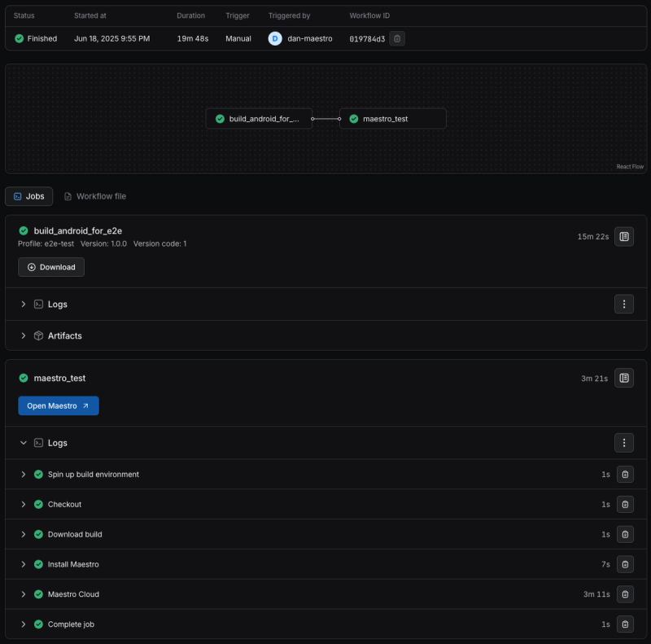Expand the Maestro Cloud step
The height and width of the screenshot is (644, 651).
[x=24, y=594]
